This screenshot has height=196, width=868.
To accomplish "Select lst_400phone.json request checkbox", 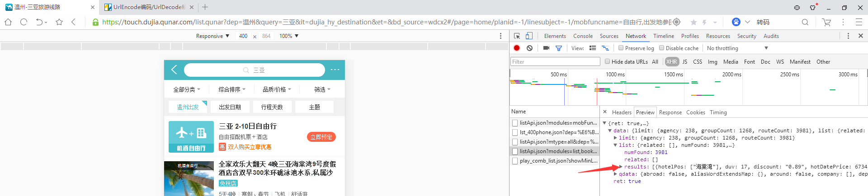I will (515, 132).
